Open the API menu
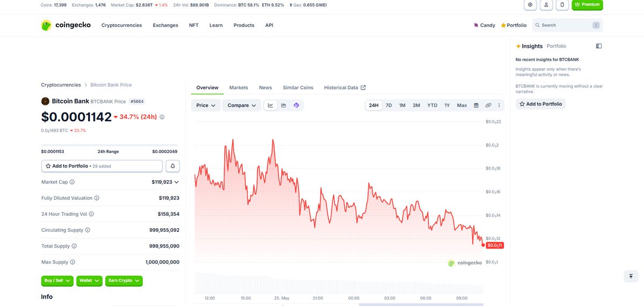 pyautogui.click(x=269, y=25)
